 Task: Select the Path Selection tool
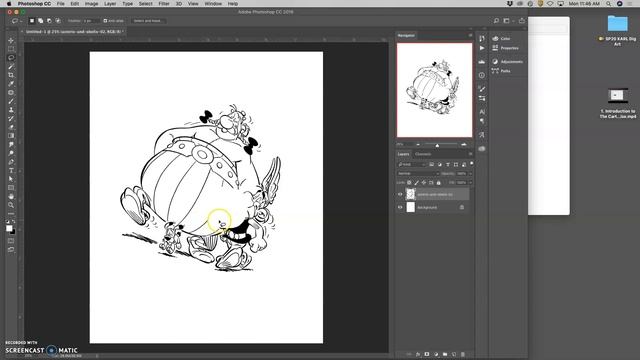(x=11, y=179)
